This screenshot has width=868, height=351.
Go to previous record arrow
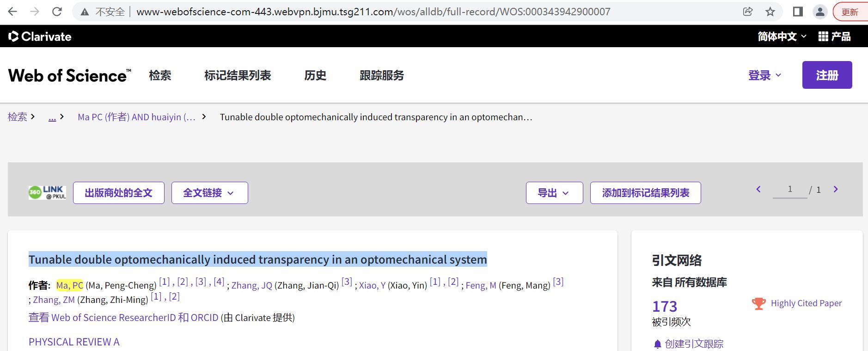click(x=758, y=189)
